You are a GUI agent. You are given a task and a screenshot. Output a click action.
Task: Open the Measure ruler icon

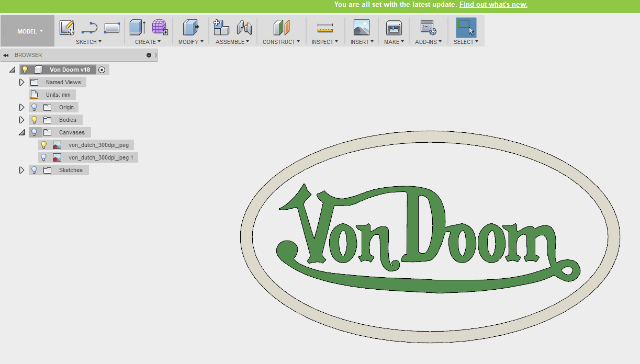pos(325,28)
